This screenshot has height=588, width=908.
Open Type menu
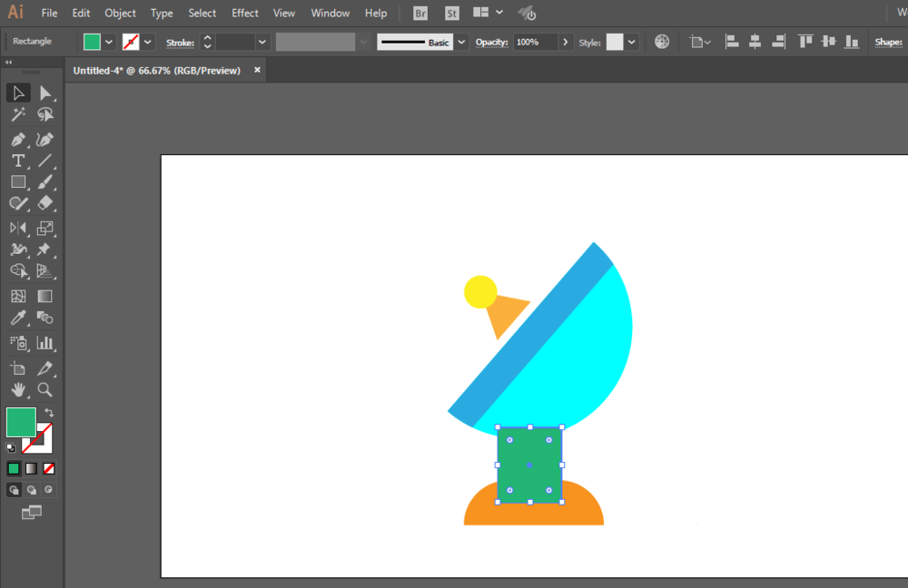(x=162, y=13)
